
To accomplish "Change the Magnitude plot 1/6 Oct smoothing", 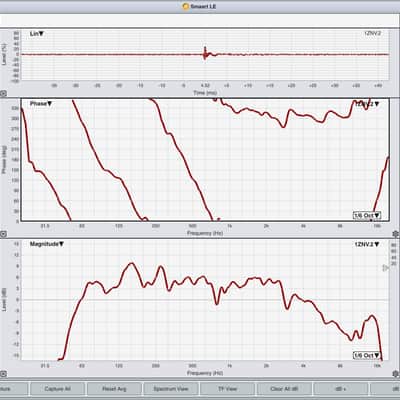I will point(367,355).
